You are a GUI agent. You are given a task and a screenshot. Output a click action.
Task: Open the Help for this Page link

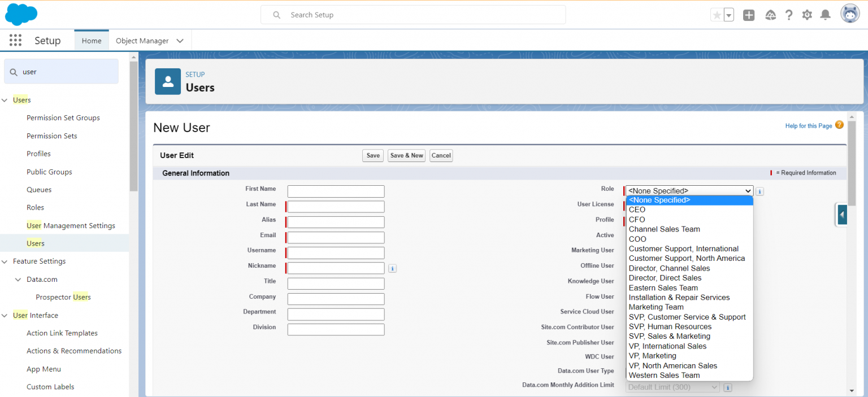809,125
